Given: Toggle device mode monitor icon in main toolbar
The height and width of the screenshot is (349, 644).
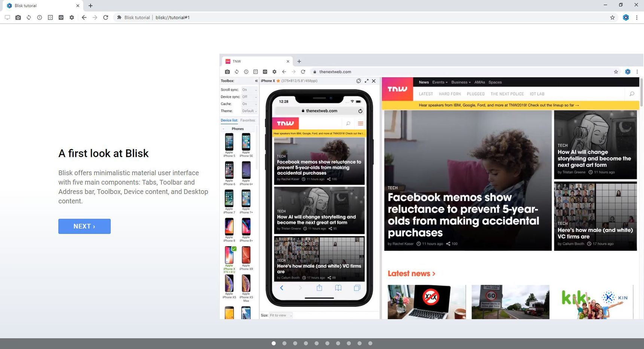Looking at the screenshot, I should click(7, 18).
